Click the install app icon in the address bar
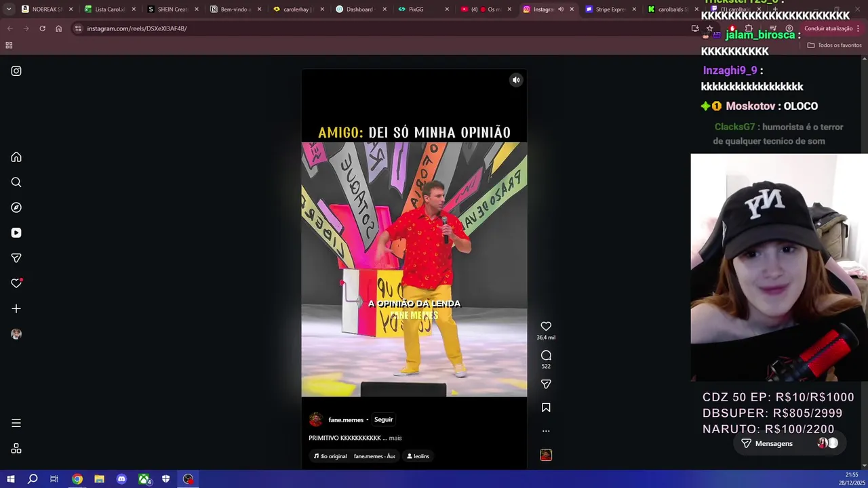Screen dimensions: 868x488 (695, 28)
